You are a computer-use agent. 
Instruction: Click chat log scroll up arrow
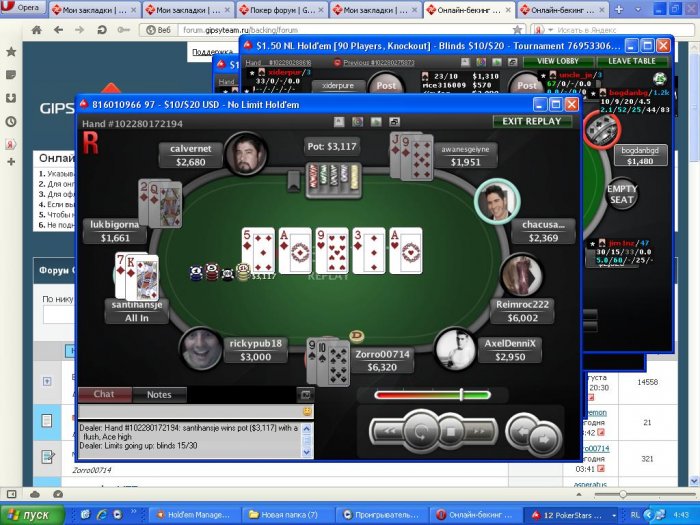tap(307, 429)
